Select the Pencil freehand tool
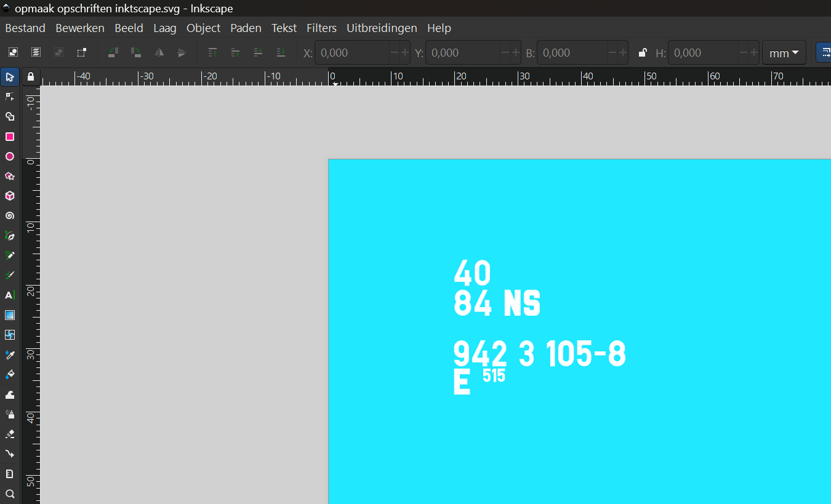Screen dimensions: 831x504 (10, 255)
